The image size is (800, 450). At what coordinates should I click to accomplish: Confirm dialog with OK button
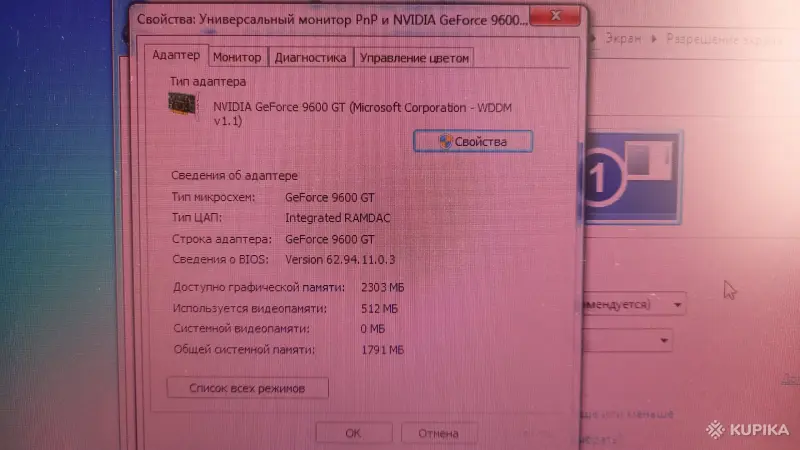(x=354, y=433)
